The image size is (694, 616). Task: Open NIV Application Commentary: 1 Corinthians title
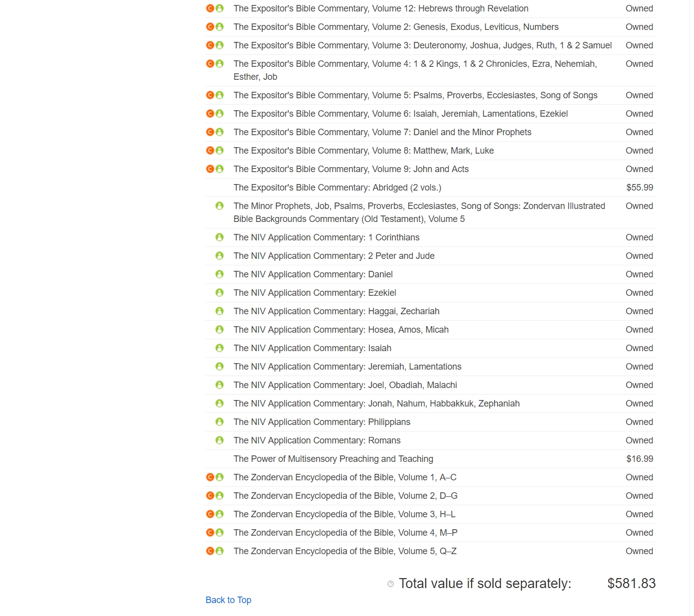coord(327,237)
